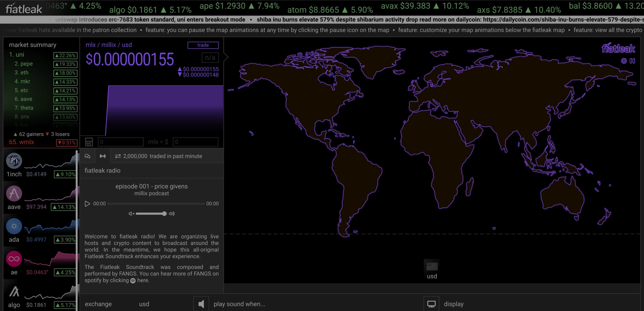
Task: Select 3. eth in market summary
Action: [x=43, y=72]
